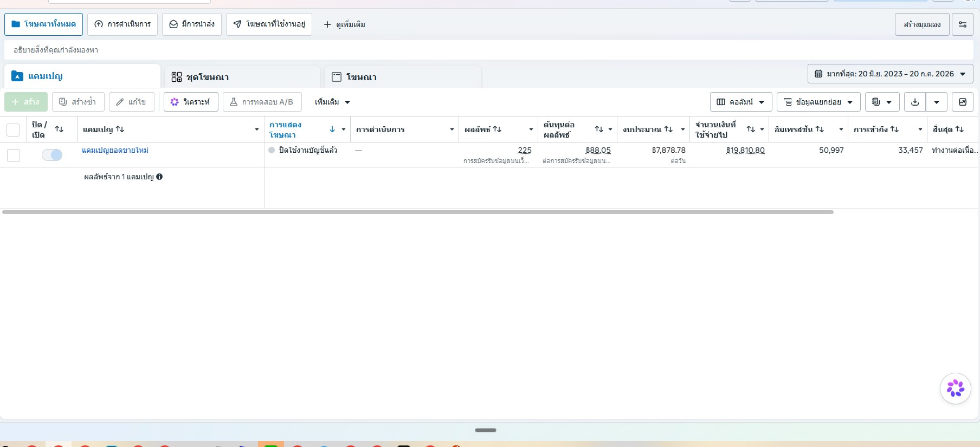Click ดูเพิ่มเติม to add more views
The height and width of the screenshot is (447, 980).
pos(344,24)
